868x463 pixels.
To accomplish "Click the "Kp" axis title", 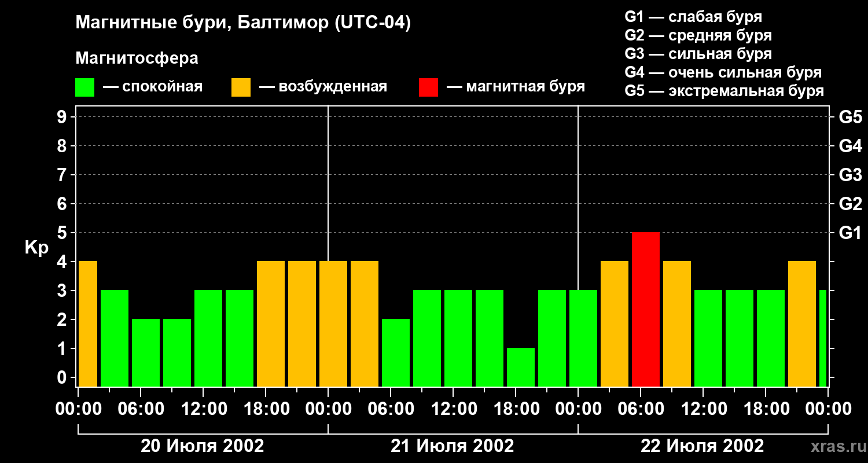I will (36, 247).
